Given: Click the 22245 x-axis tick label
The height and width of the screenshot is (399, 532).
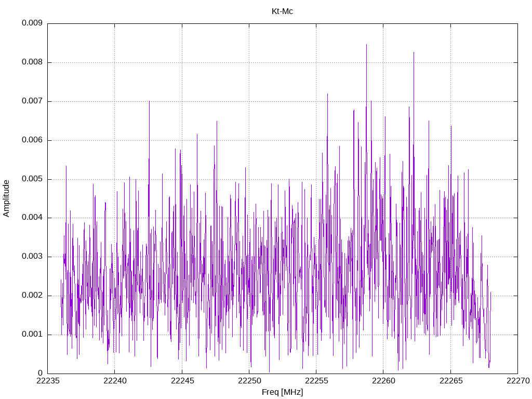Looking at the screenshot, I should point(182,381).
